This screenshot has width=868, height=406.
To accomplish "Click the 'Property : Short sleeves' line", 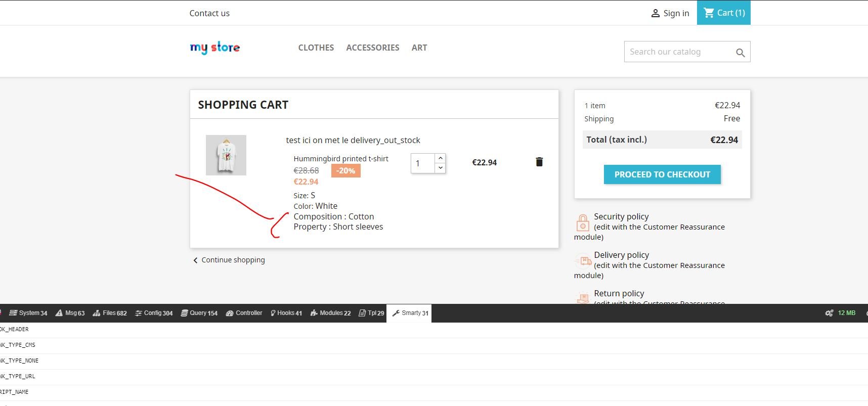I will pos(338,227).
